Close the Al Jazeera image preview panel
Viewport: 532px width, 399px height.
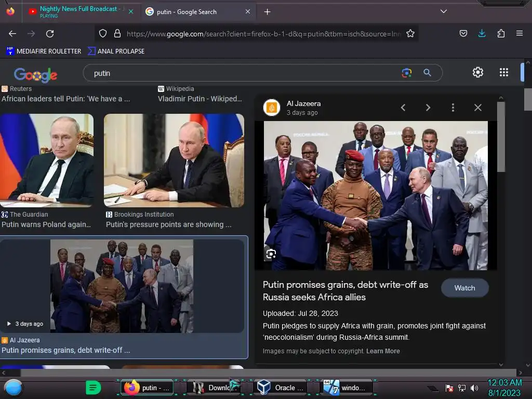[478, 108]
